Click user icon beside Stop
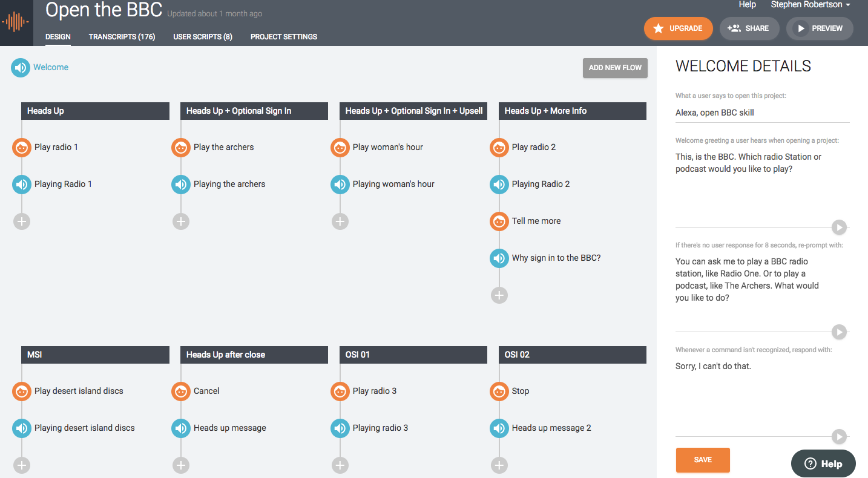Screen dimensions: 868x478 499,391
